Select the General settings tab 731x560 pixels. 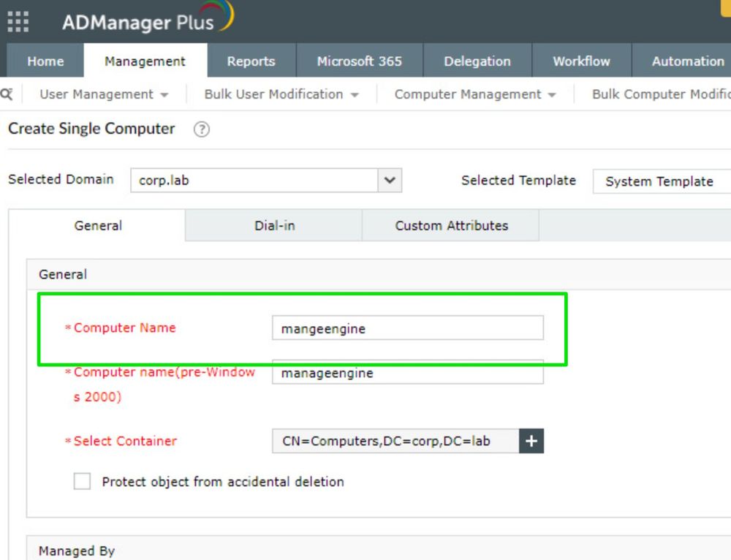[97, 226]
